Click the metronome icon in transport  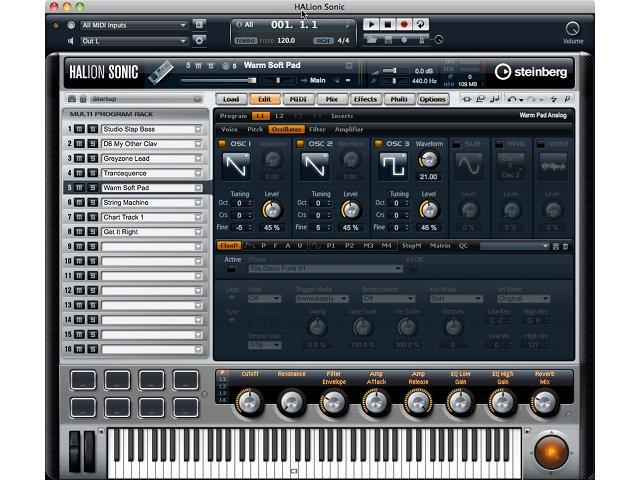point(422,40)
